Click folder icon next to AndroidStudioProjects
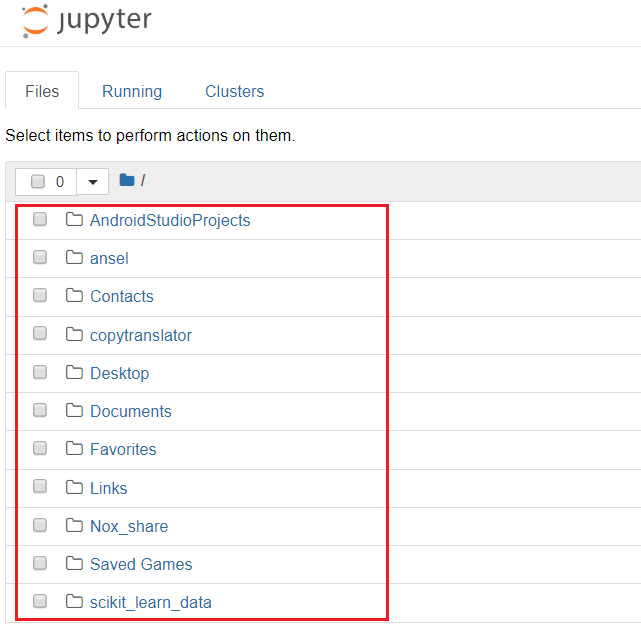This screenshot has height=624, width=641. 74,220
